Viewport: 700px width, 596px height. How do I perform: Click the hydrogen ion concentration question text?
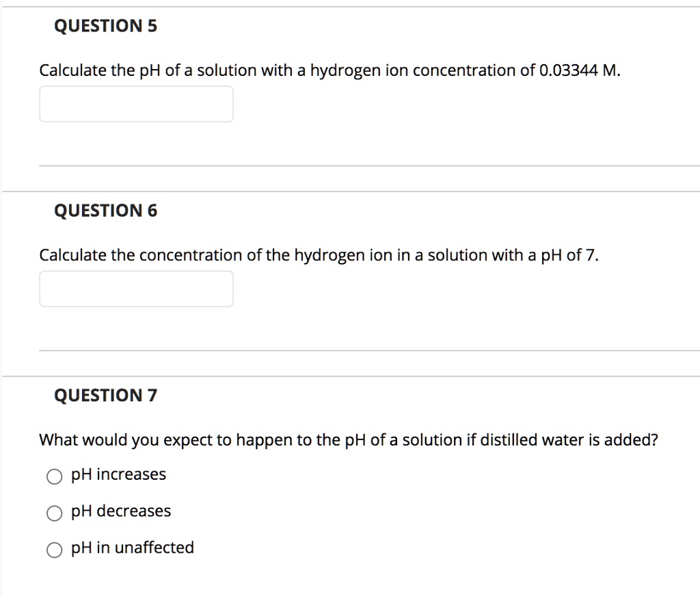tap(330, 70)
